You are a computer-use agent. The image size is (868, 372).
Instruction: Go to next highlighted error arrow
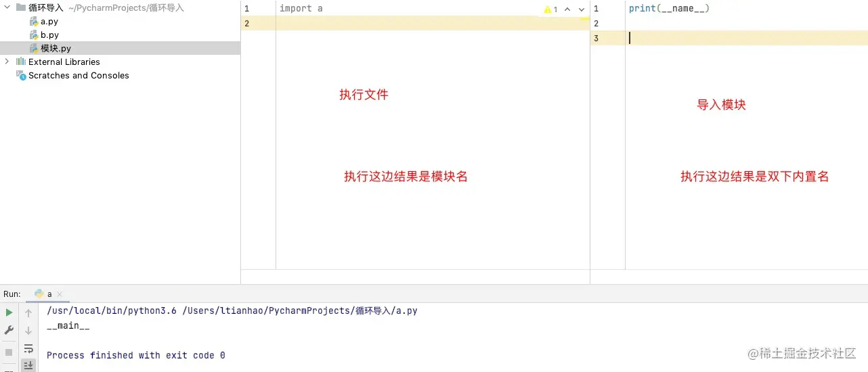[582, 9]
